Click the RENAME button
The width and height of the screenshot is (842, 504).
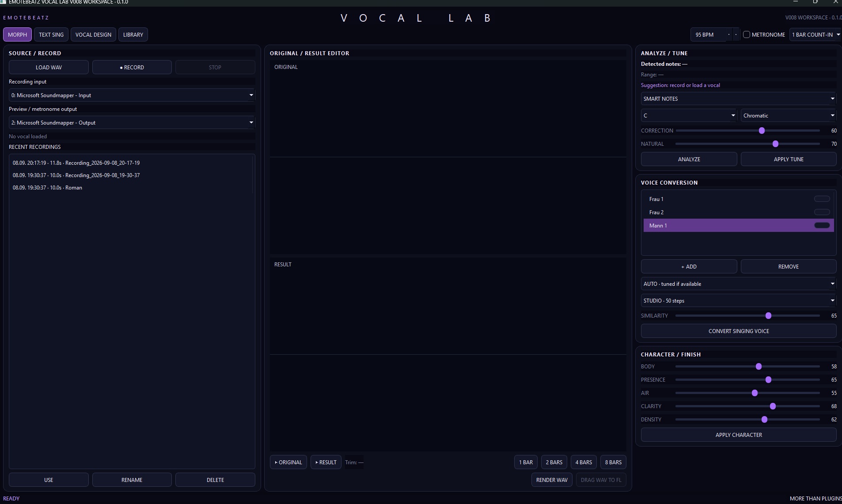[132, 480]
